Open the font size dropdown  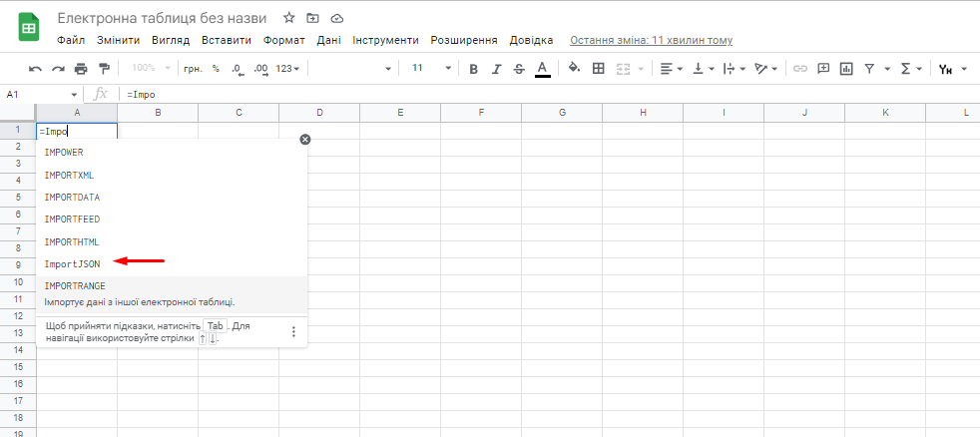pyautogui.click(x=448, y=69)
